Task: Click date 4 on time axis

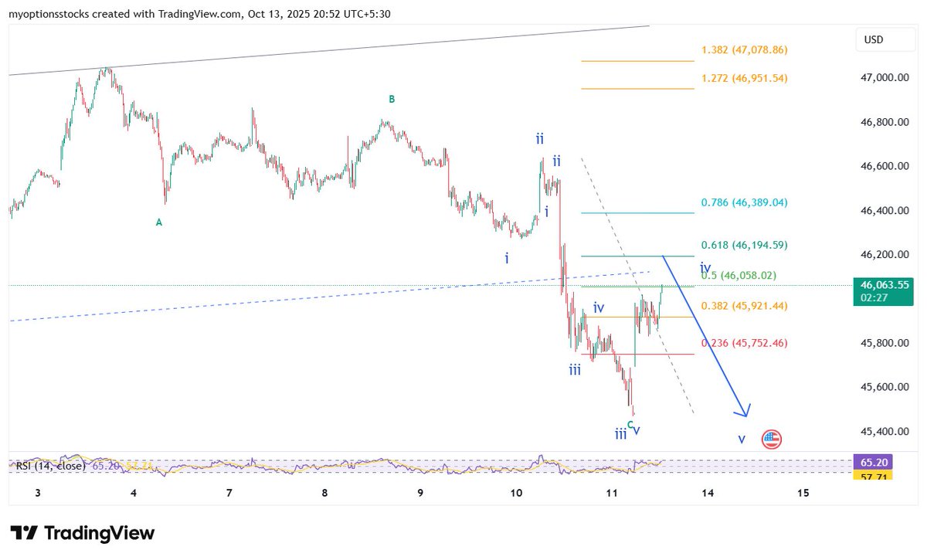Action: click(134, 493)
